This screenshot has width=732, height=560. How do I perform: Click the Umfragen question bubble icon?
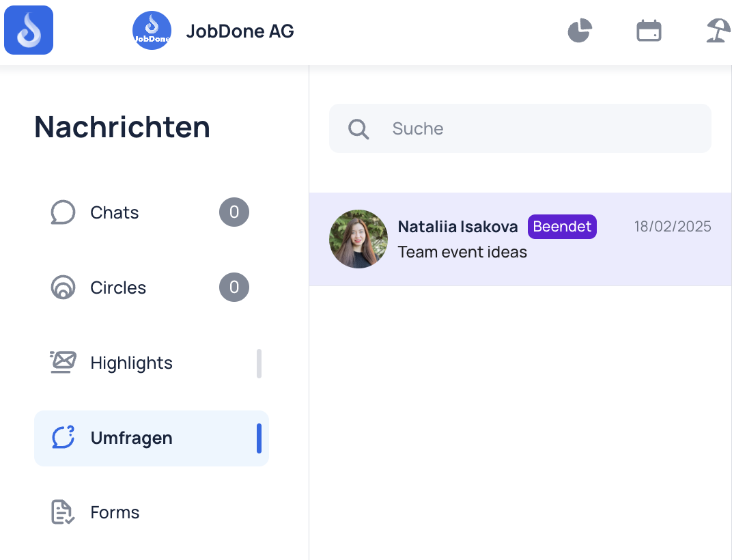coord(63,438)
